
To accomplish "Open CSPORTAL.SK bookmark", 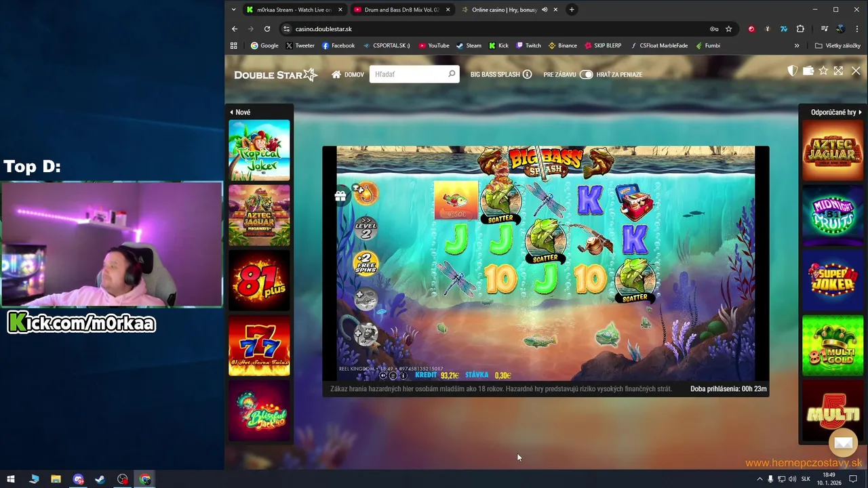I will click(387, 45).
